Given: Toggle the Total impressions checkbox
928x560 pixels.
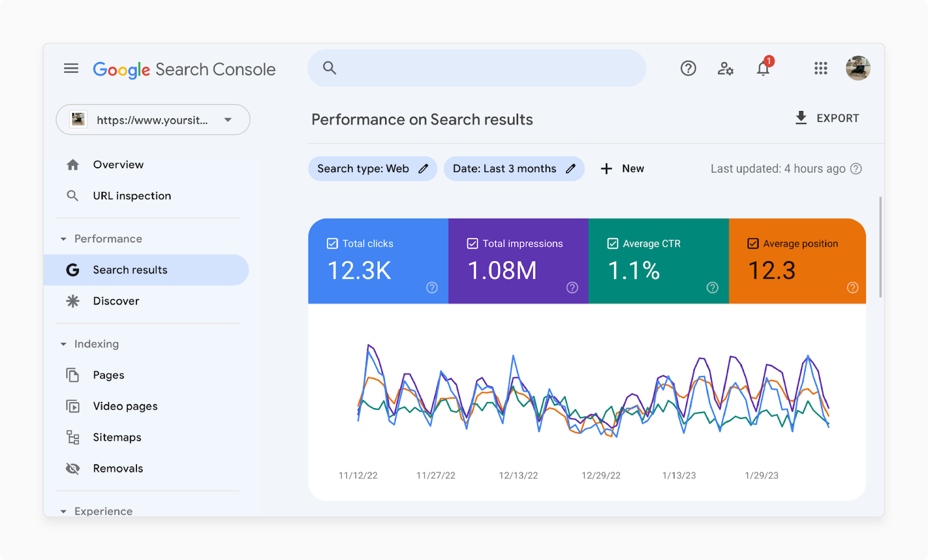Looking at the screenshot, I should click(x=472, y=244).
